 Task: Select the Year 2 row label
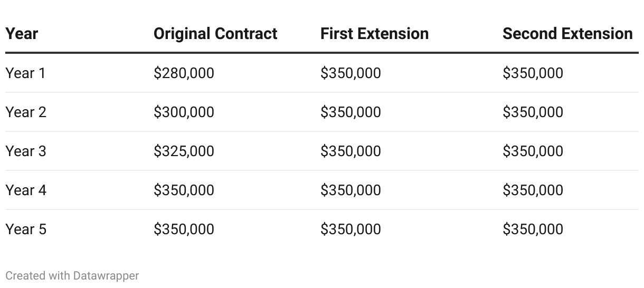click(x=26, y=112)
